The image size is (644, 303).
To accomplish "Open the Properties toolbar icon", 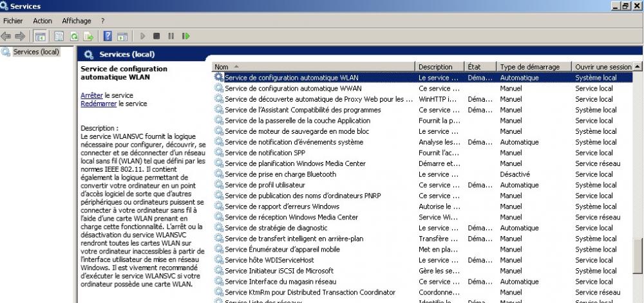I will coord(59,36).
